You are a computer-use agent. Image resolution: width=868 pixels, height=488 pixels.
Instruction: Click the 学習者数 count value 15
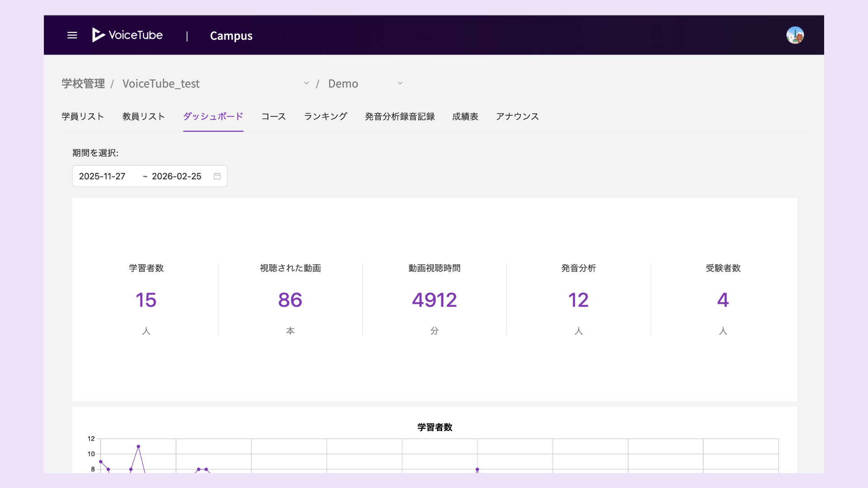click(x=146, y=300)
